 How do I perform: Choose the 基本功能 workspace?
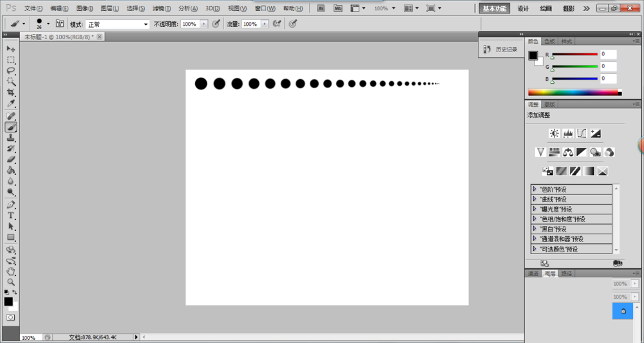[495, 8]
